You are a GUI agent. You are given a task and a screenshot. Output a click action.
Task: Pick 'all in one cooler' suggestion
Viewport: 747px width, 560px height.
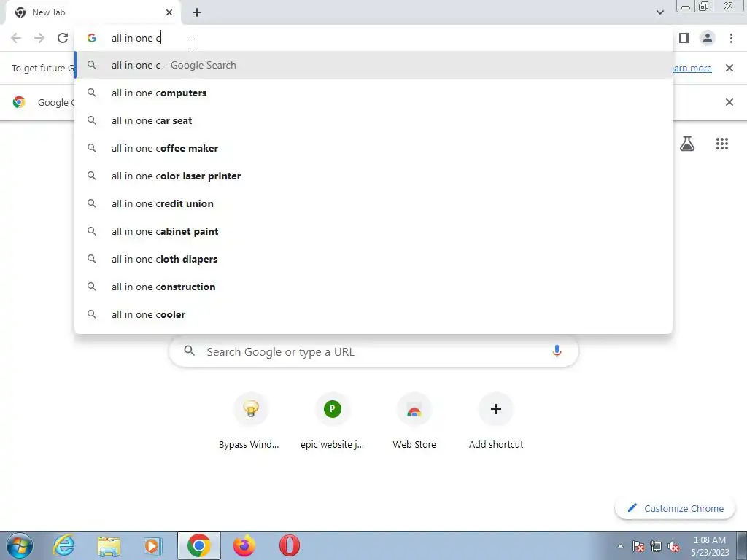(373, 314)
